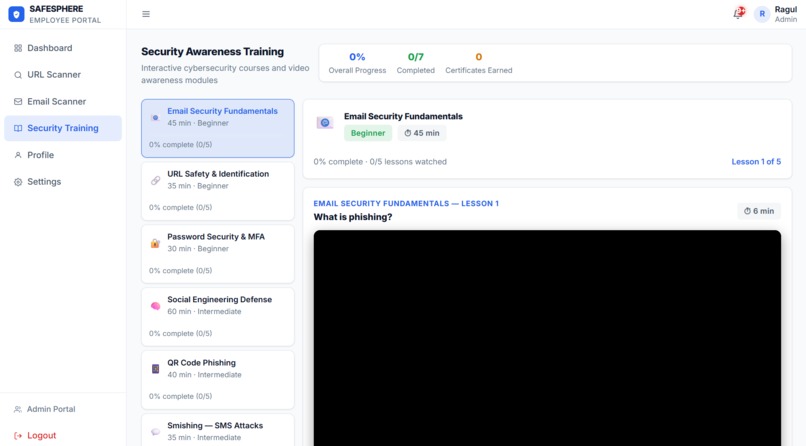
Task: Click the Password Security lock icon
Action: tap(155, 243)
